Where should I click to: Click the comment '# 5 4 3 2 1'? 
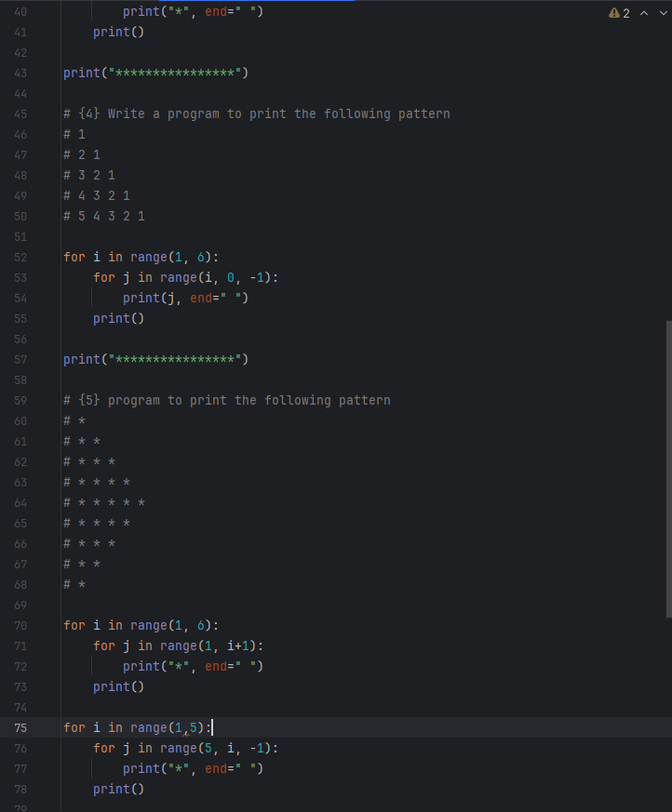104,216
